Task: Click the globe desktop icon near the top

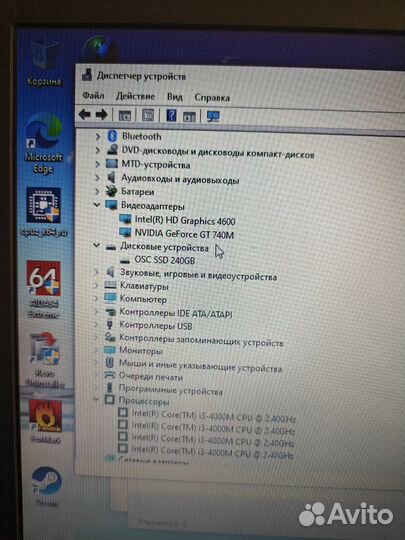Action: click(x=99, y=49)
